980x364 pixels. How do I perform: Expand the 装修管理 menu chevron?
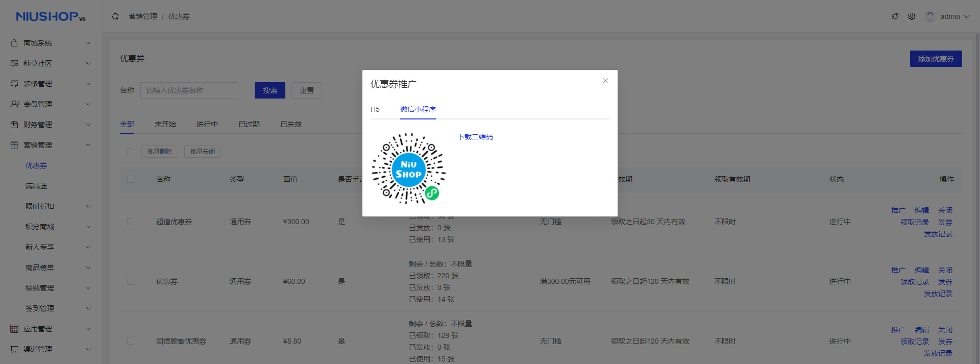tap(88, 84)
